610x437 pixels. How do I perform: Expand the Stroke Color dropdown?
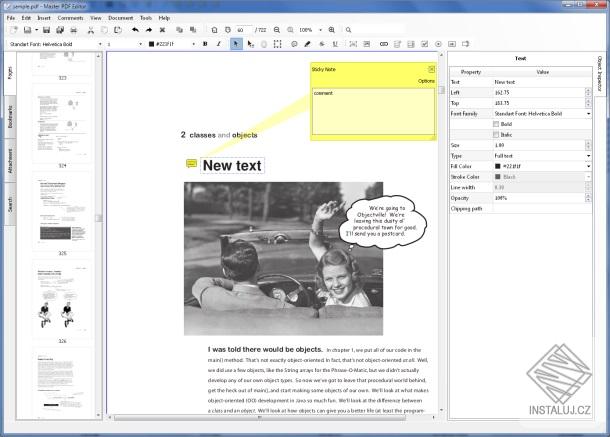click(588, 177)
